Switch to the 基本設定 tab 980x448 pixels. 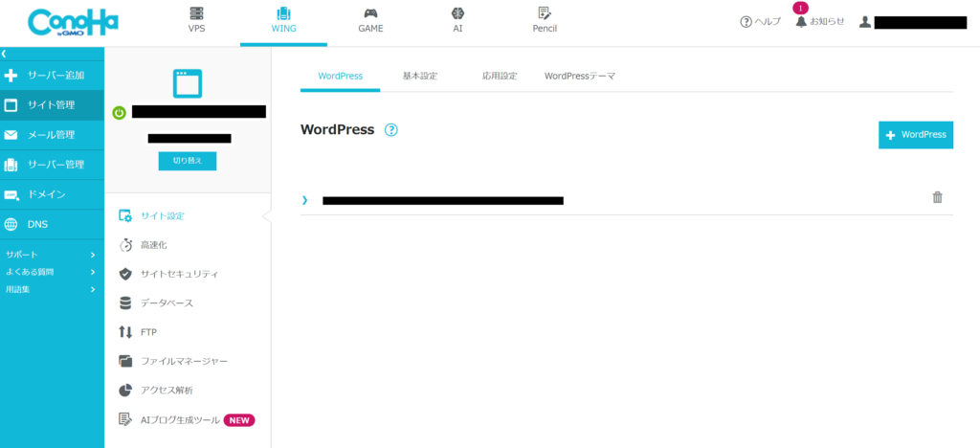[x=419, y=76]
